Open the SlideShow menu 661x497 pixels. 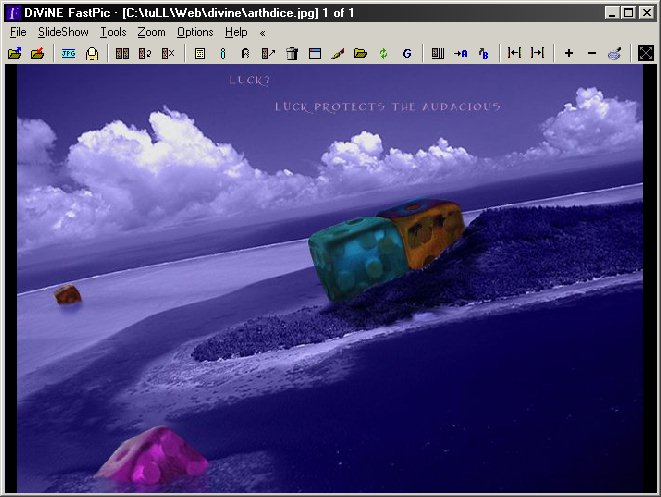[63, 32]
